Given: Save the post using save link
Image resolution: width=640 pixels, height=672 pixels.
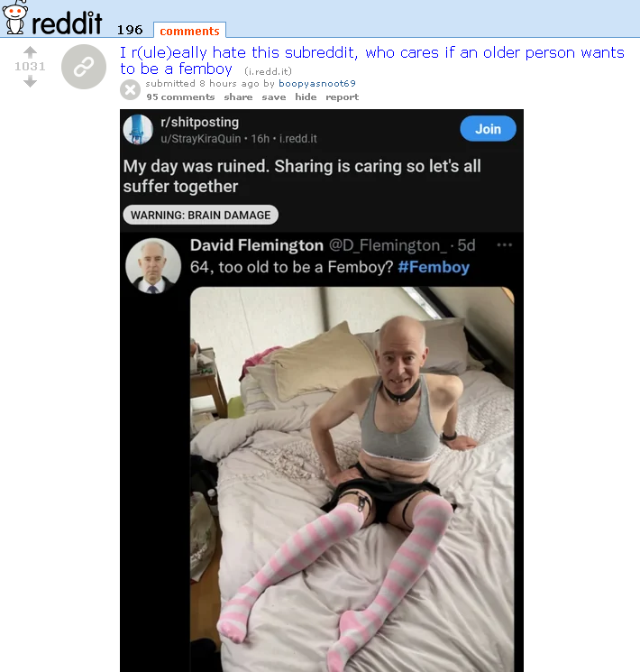Looking at the screenshot, I should click(274, 97).
